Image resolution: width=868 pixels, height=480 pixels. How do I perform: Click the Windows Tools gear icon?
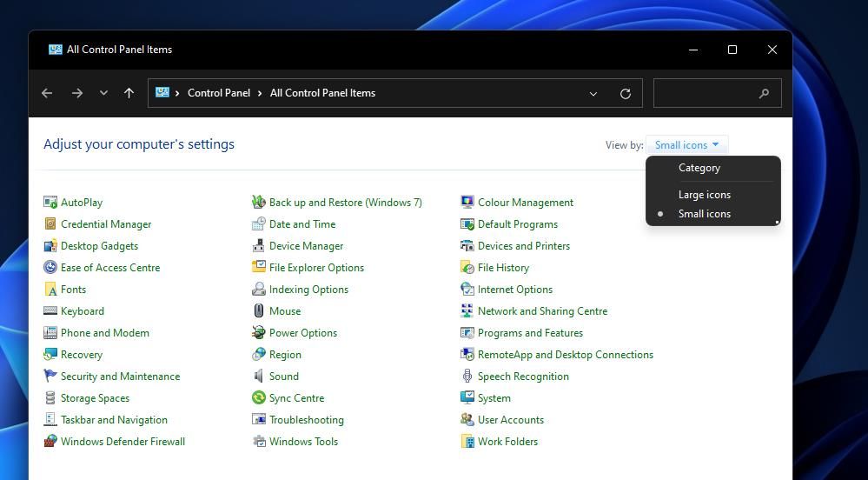point(259,441)
